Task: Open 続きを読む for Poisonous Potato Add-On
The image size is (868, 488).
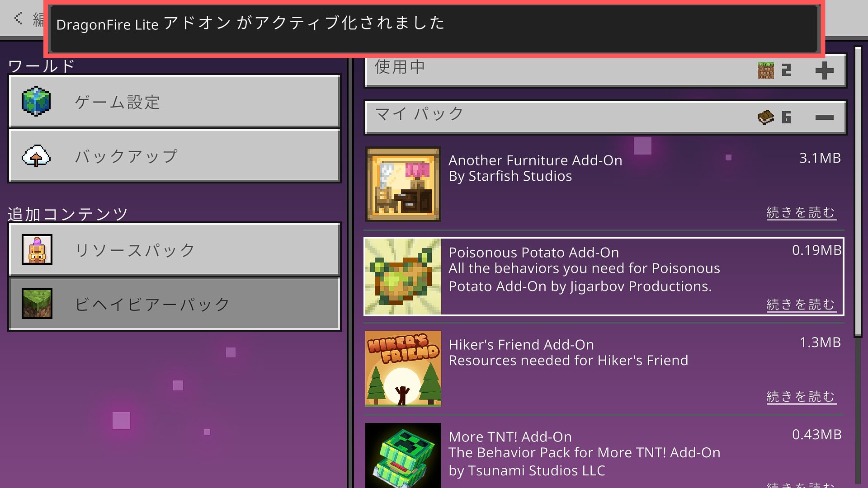Action: [801, 305]
